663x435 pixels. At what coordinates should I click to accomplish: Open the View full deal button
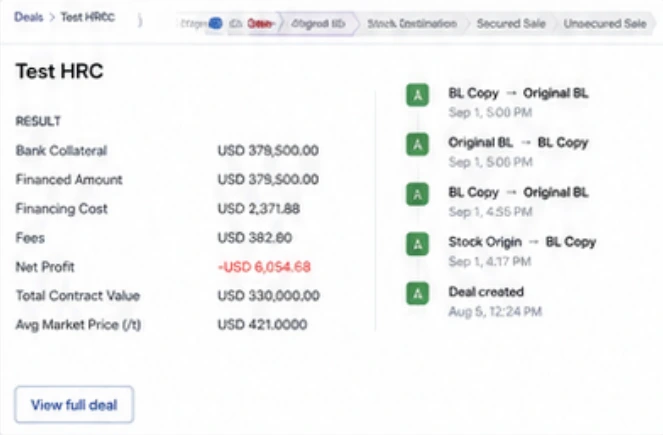click(74, 405)
